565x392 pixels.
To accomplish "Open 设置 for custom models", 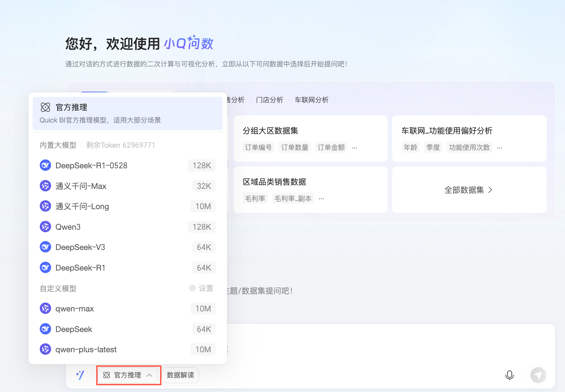I will point(201,288).
